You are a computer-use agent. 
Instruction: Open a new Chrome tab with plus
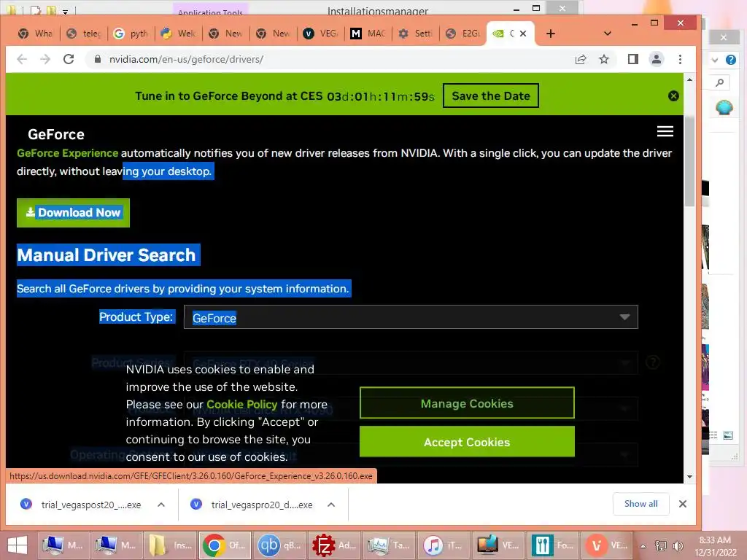[x=551, y=34]
